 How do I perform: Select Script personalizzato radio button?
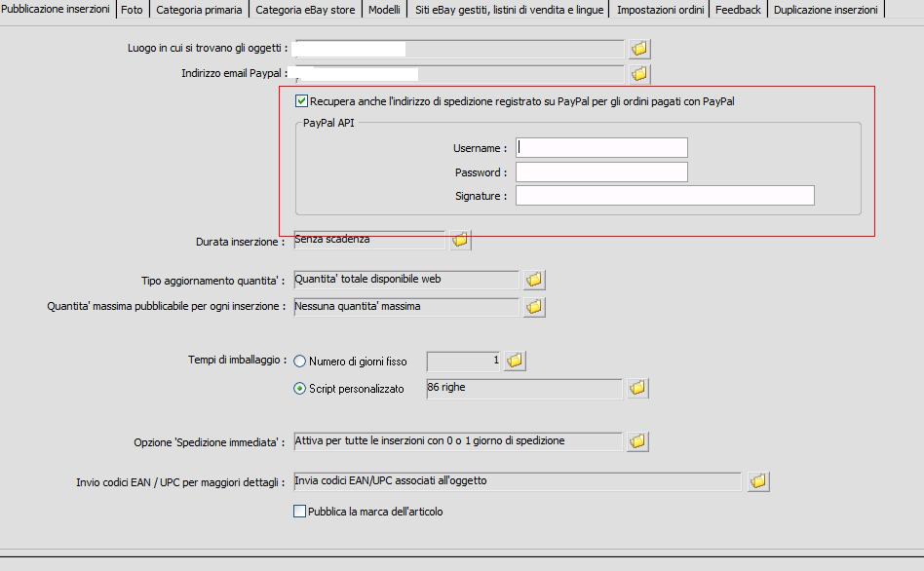(299, 389)
